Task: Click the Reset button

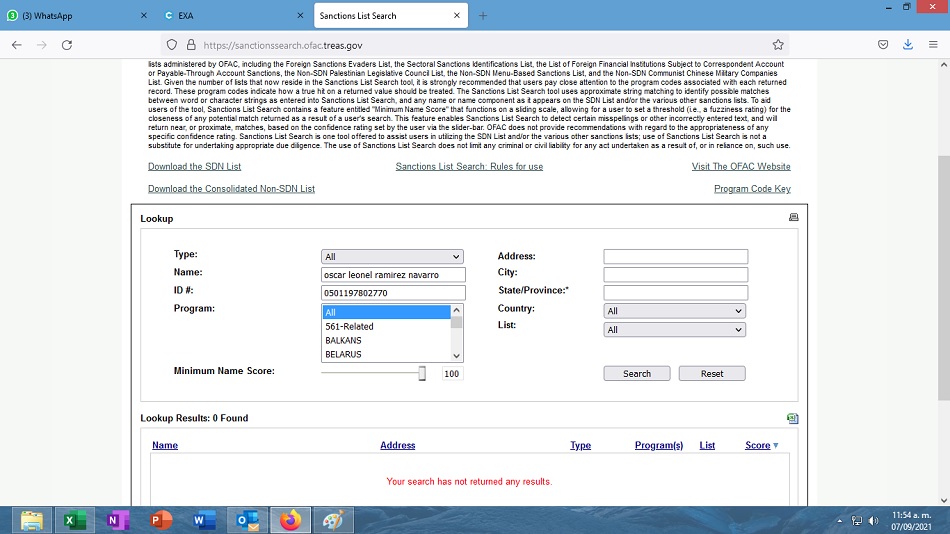Action: pos(711,374)
